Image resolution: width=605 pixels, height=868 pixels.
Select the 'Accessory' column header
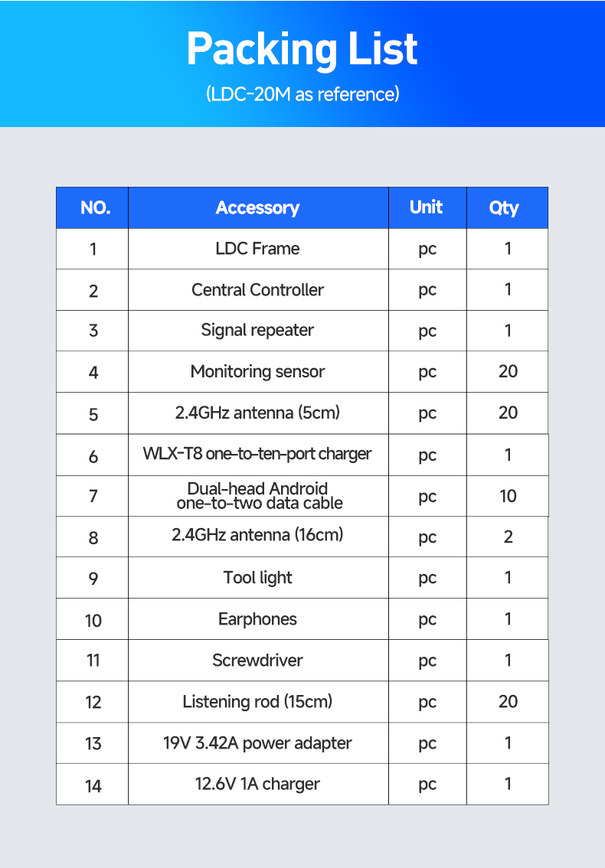coord(257,207)
